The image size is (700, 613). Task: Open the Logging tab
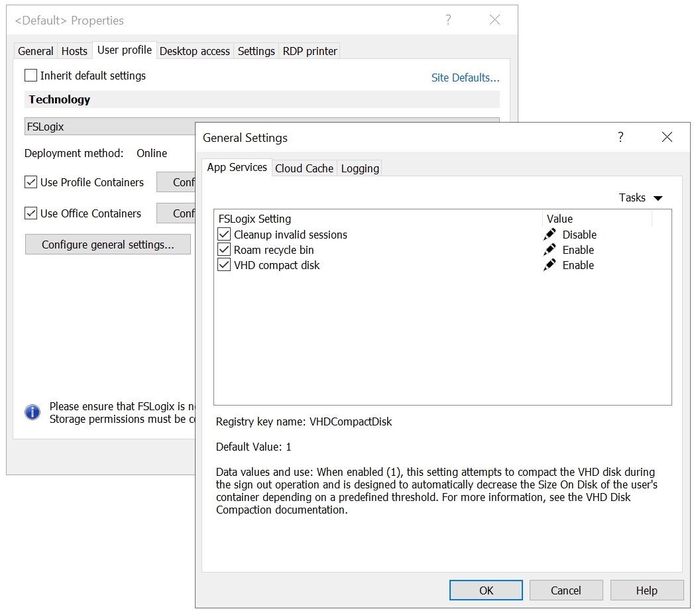point(360,168)
